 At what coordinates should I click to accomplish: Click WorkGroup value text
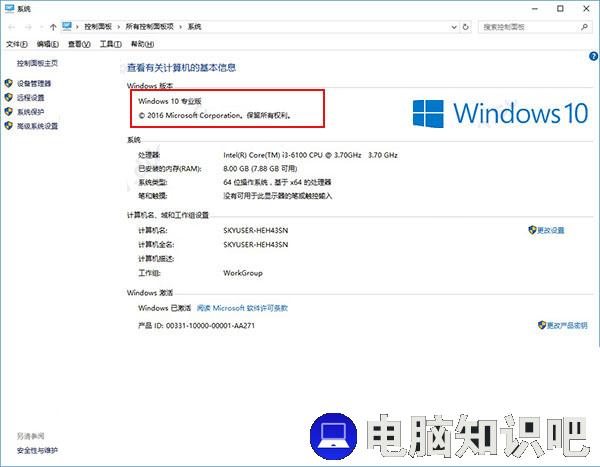point(243,273)
